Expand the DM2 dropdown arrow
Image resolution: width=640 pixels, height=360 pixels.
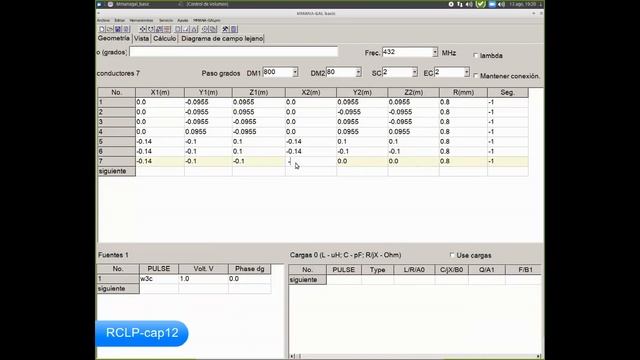[x=358, y=72]
